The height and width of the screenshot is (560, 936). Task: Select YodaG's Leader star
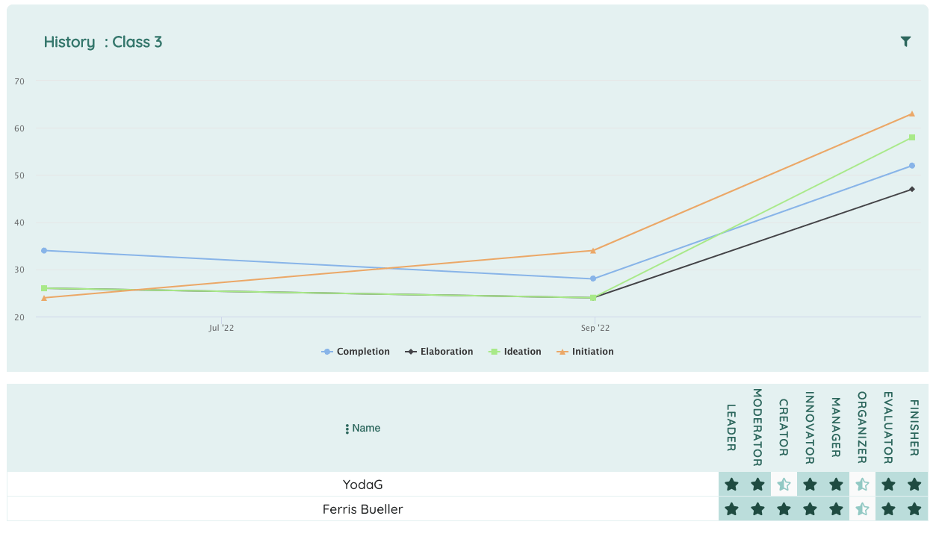[731, 485]
